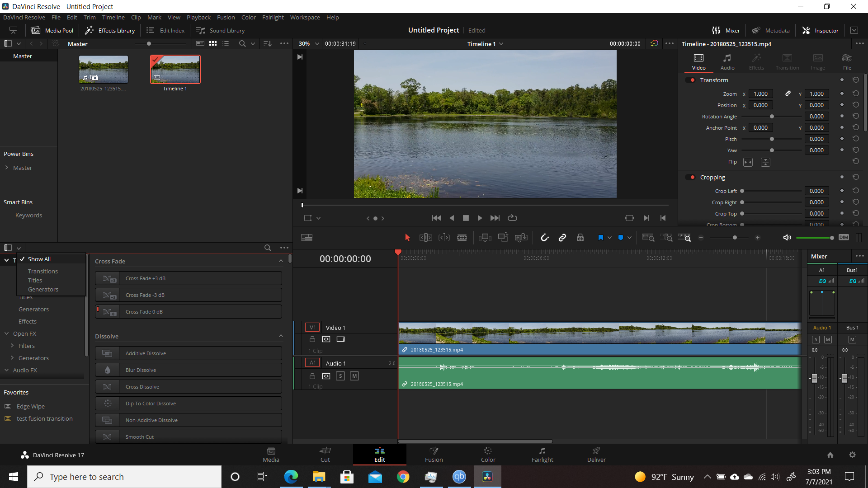Lock the Video 1 track
Screen dimensions: 868x488
tap(312, 339)
